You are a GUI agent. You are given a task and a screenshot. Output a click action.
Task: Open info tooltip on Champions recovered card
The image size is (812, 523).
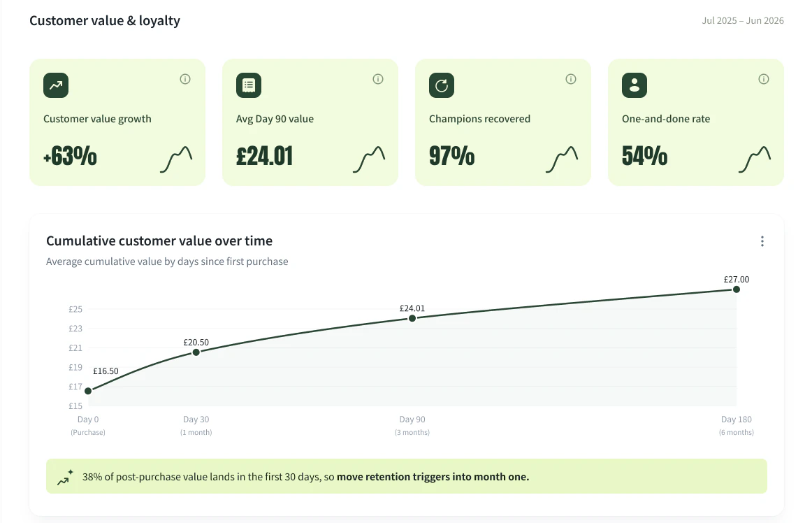(x=571, y=79)
